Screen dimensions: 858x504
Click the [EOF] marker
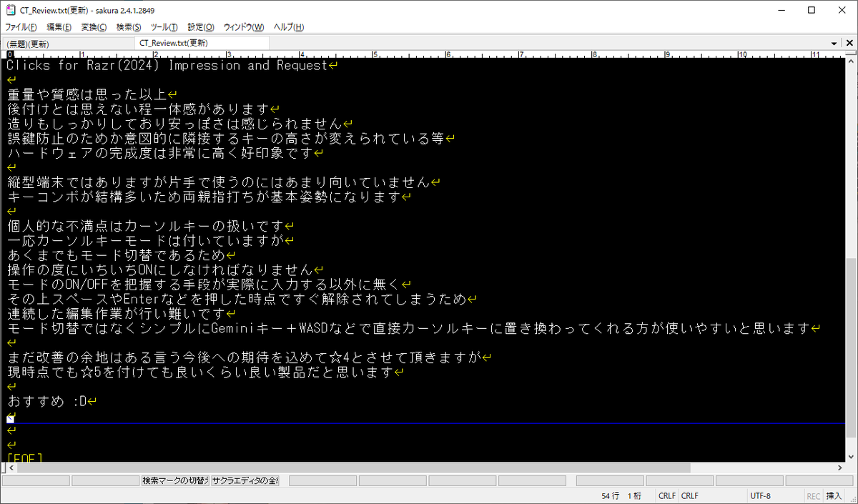[25, 458]
